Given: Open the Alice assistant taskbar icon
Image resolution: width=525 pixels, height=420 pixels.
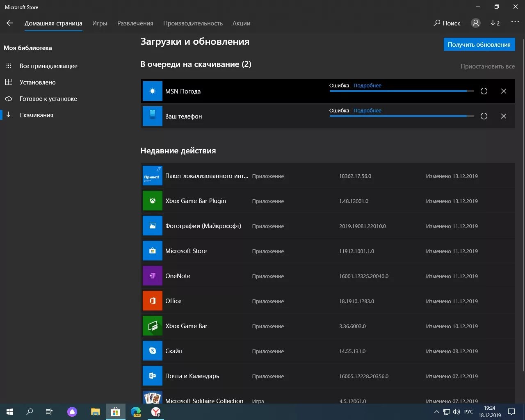Looking at the screenshot, I should [x=72, y=412].
